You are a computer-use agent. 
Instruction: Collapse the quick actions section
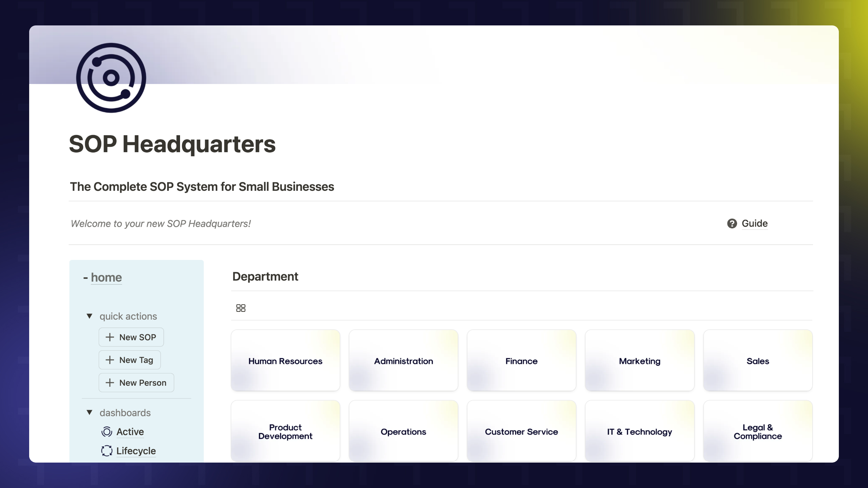click(90, 316)
